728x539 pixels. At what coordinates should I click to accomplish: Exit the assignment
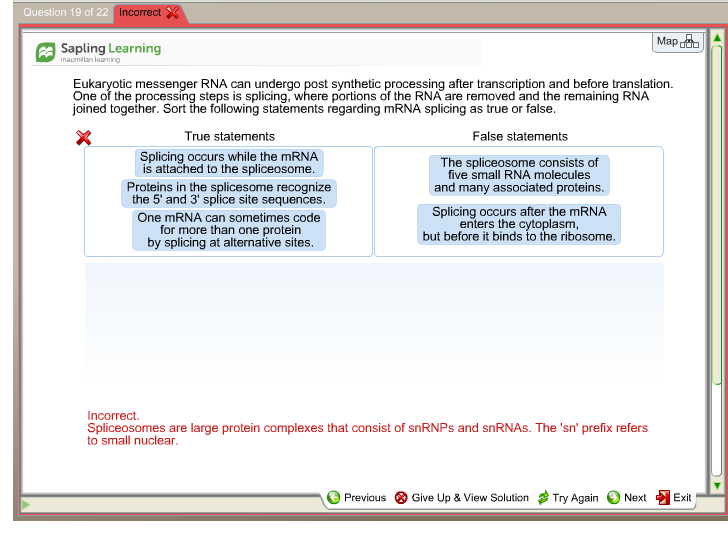tap(673, 498)
